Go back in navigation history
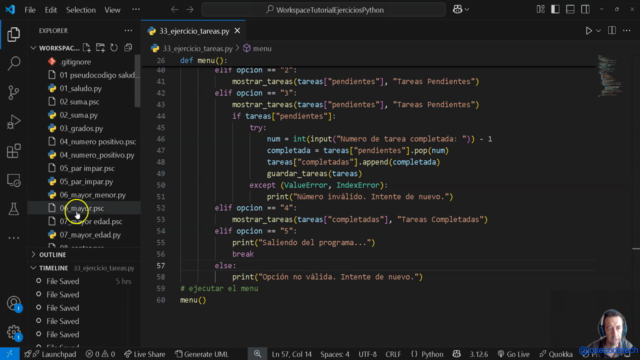Screen dimensions: 640x360 [x=174, y=9]
